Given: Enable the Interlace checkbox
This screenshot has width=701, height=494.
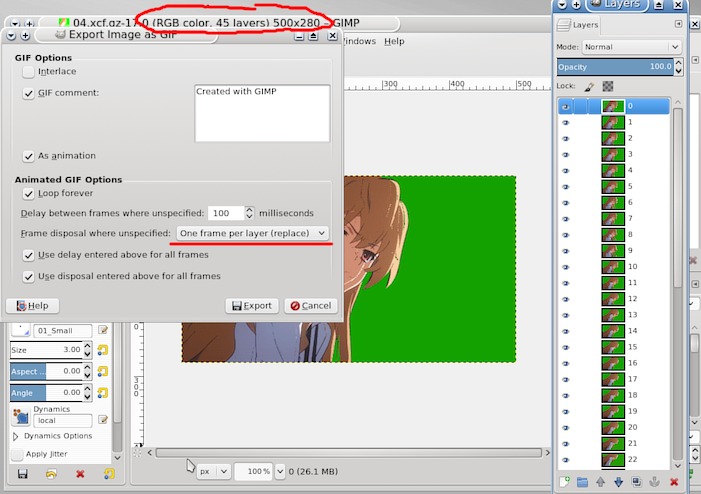Looking at the screenshot, I should click(28, 72).
